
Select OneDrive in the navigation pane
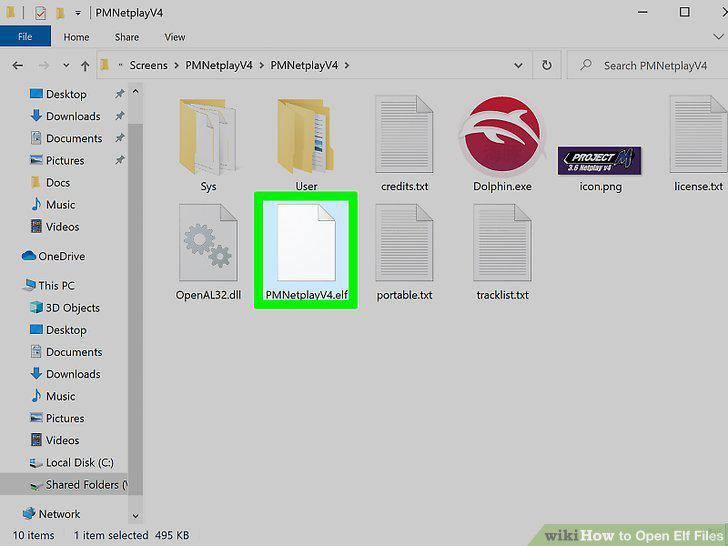pos(61,256)
